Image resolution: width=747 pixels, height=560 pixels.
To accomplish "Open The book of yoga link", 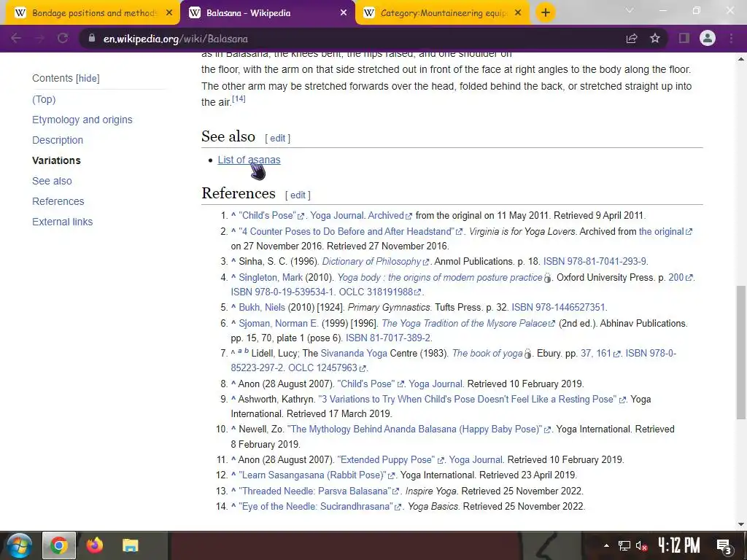I will coord(487,354).
